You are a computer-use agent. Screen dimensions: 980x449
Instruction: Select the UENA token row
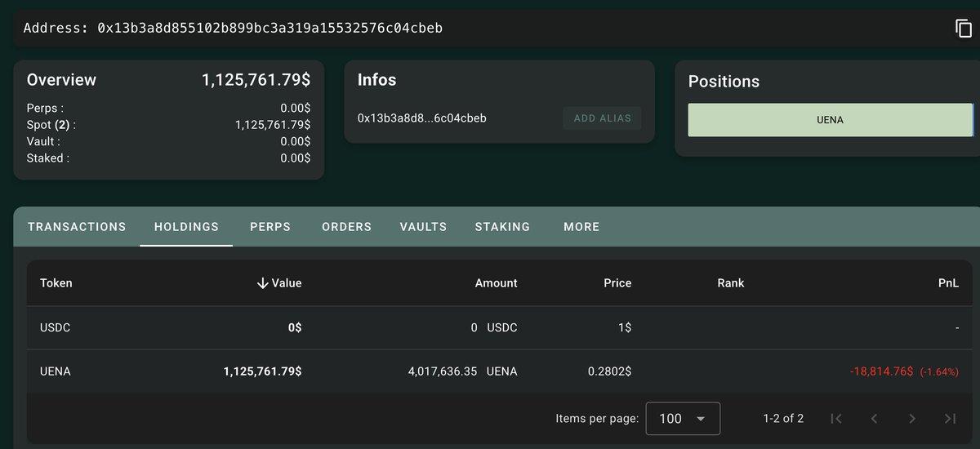[56, 371]
